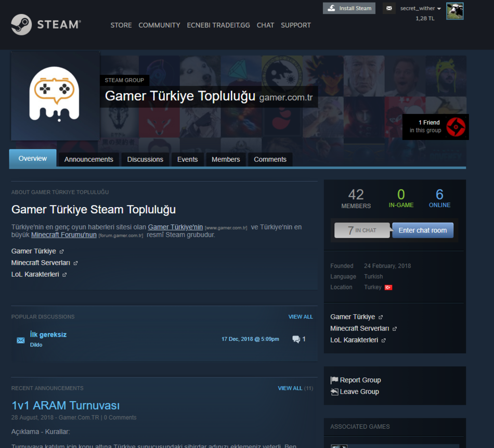Click the flag icon beside Report Group

point(334,380)
